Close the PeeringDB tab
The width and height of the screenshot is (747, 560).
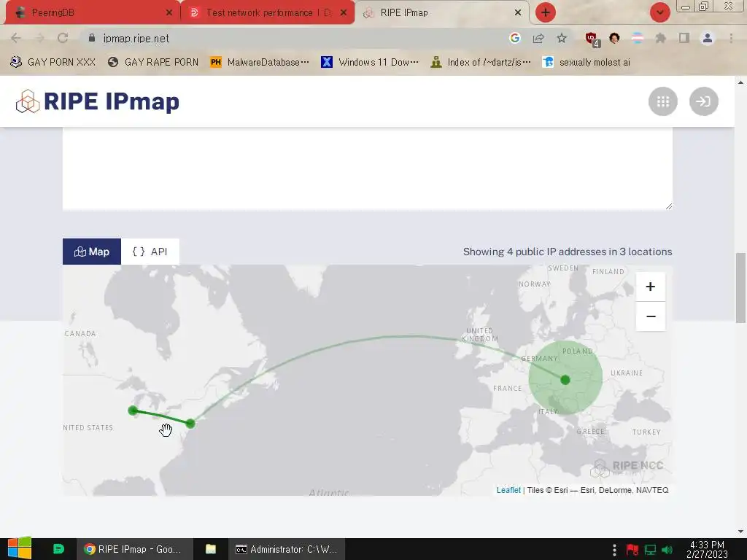(x=169, y=13)
